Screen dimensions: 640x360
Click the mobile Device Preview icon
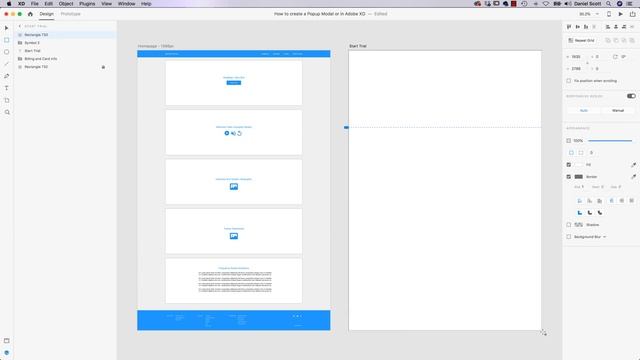[x=609, y=14]
